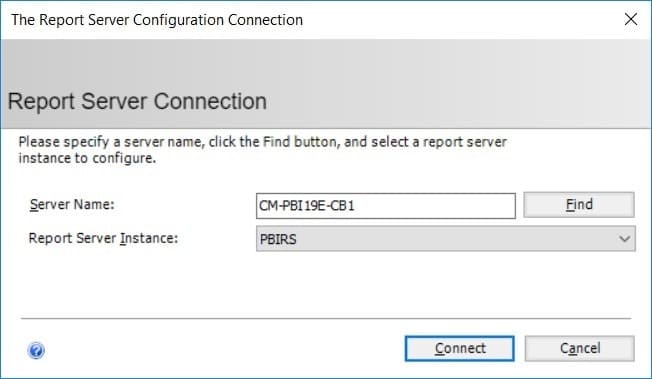
Task: Open the Report Server Instance combo box
Action: tap(445, 239)
